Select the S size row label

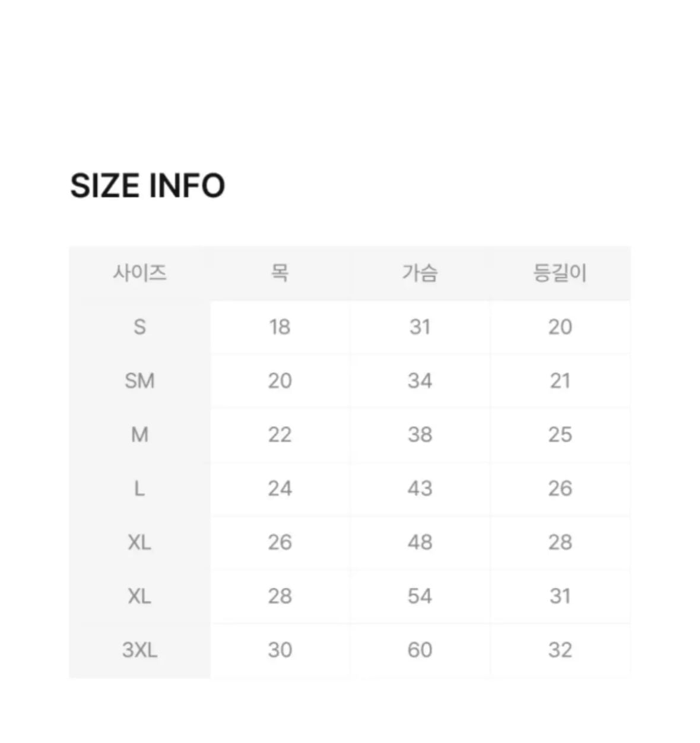pyautogui.click(x=140, y=327)
